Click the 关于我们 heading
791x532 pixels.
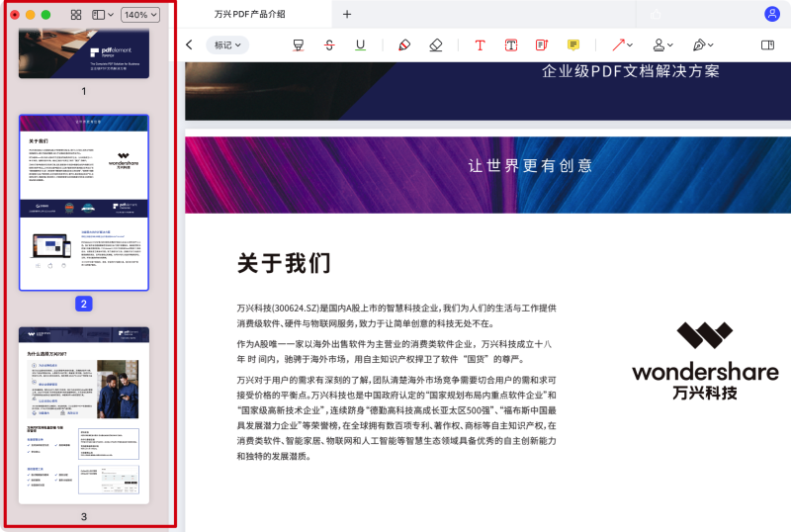[x=284, y=263]
